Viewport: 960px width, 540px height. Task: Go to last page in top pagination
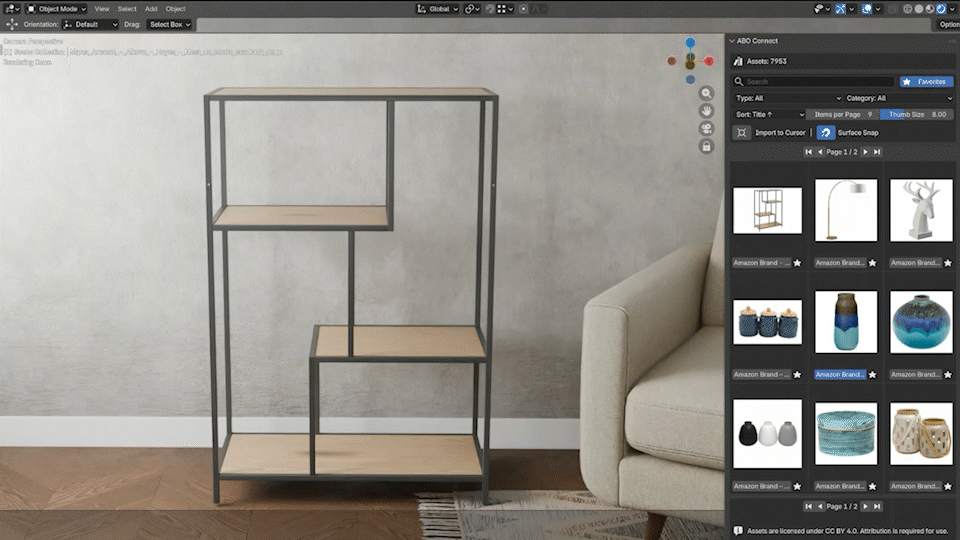(x=877, y=152)
